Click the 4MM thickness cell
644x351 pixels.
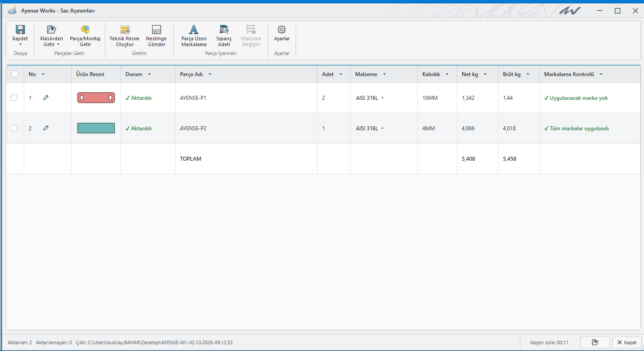(x=437, y=128)
